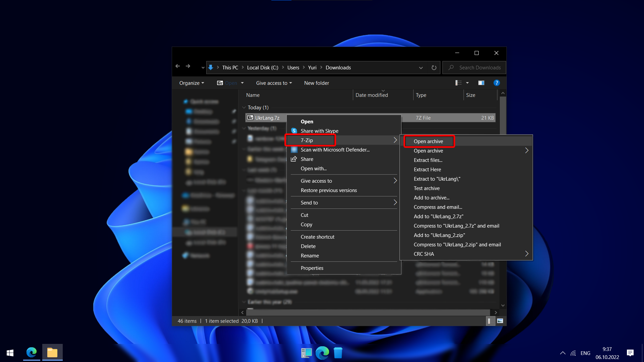This screenshot has width=644, height=362.
Task: Switch to large thumbnails view in the status bar
Action: point(500,321)
